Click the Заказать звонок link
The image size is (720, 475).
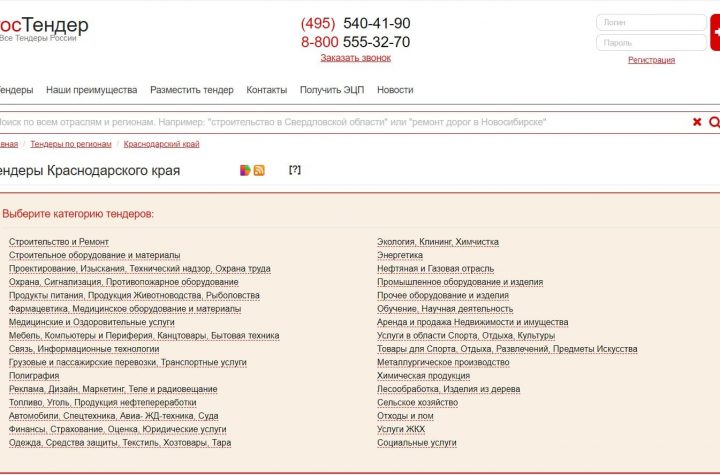(355, 58)
